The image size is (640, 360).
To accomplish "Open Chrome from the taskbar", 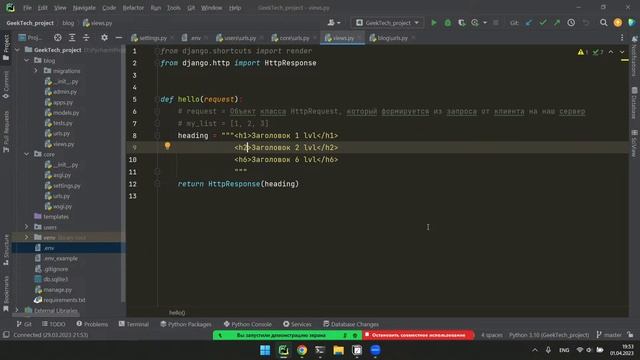I will [x=302, y=350].
